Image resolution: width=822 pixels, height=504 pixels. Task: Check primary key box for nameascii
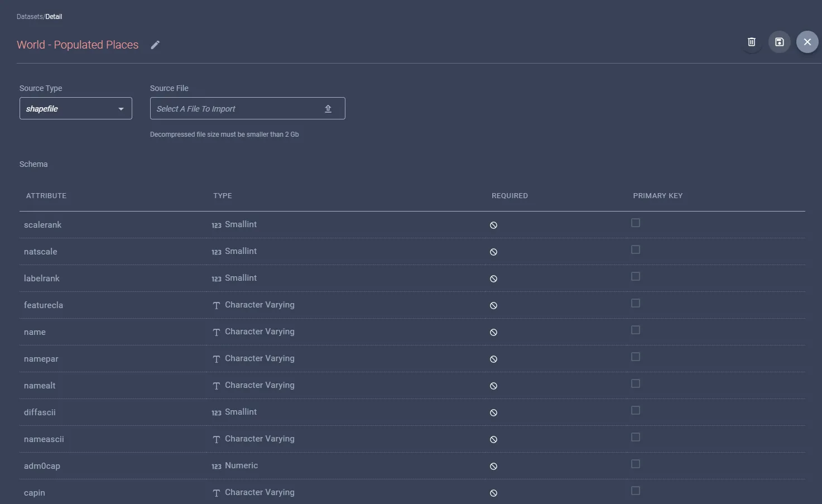(636, 437)
